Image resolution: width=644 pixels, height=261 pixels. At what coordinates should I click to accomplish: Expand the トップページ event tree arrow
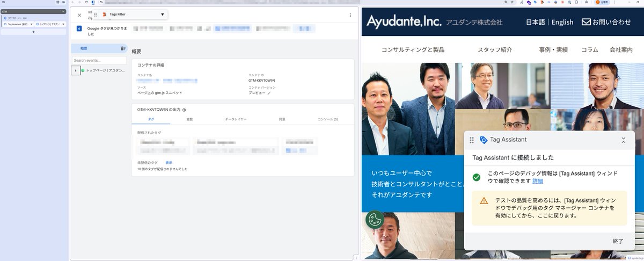click(76, 70)
